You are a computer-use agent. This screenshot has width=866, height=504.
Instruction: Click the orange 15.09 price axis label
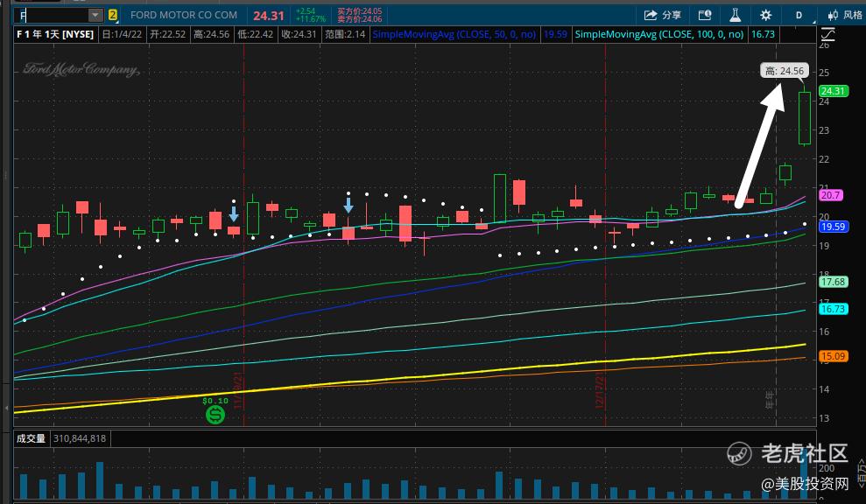(833, 356)
